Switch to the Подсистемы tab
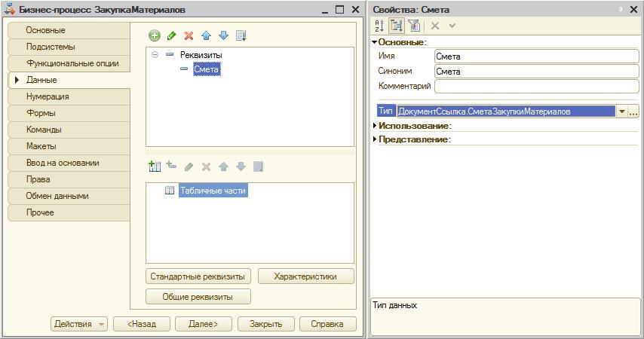Viewport: 644px width, 339px height. pyautogui.click(x=69, y=47)
